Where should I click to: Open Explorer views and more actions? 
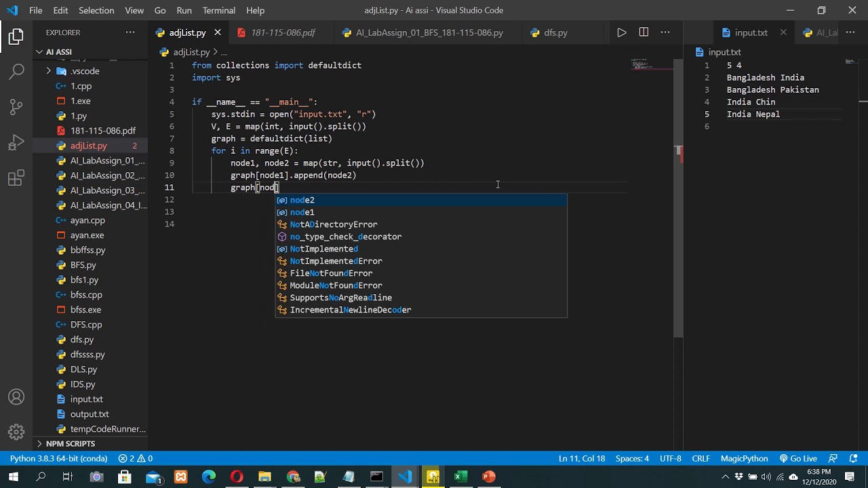(130, 33)
